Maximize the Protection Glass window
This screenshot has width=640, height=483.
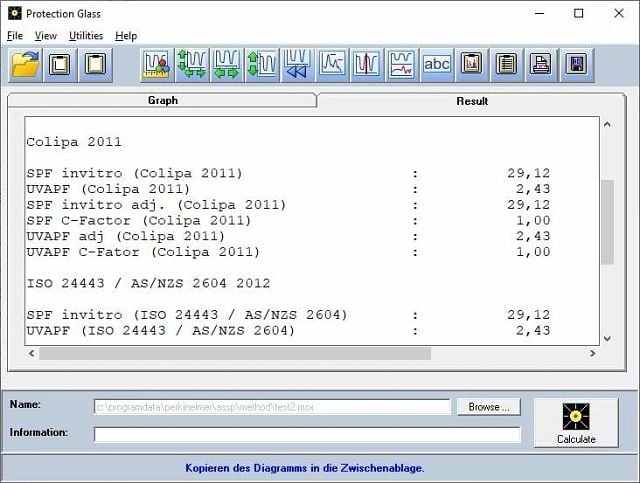pos(579,13)
